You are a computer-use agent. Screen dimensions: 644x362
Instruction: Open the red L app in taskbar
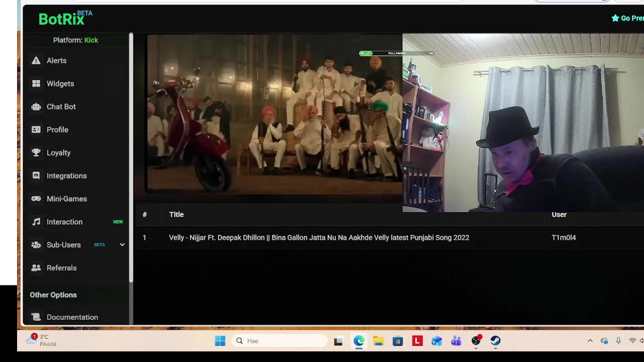417,341
